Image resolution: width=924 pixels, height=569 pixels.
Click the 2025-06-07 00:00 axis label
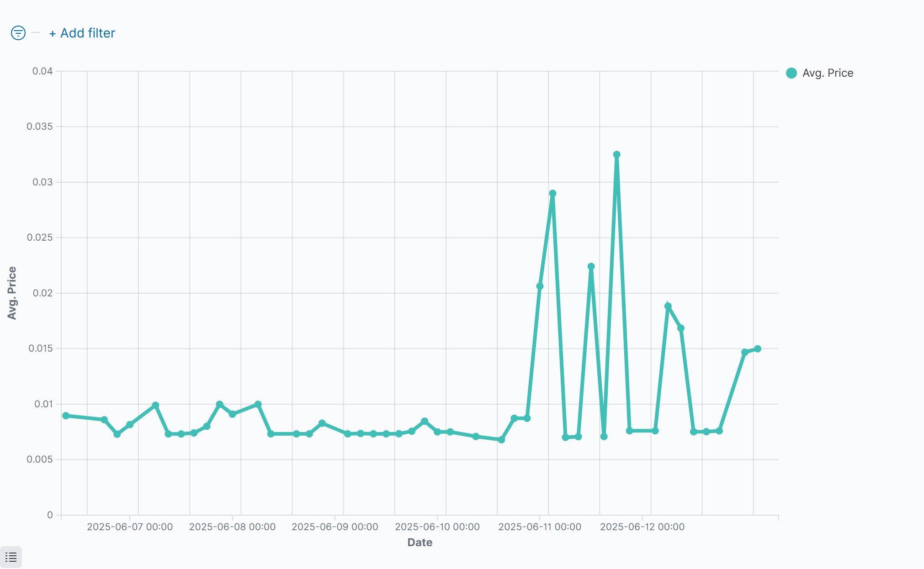130,527
